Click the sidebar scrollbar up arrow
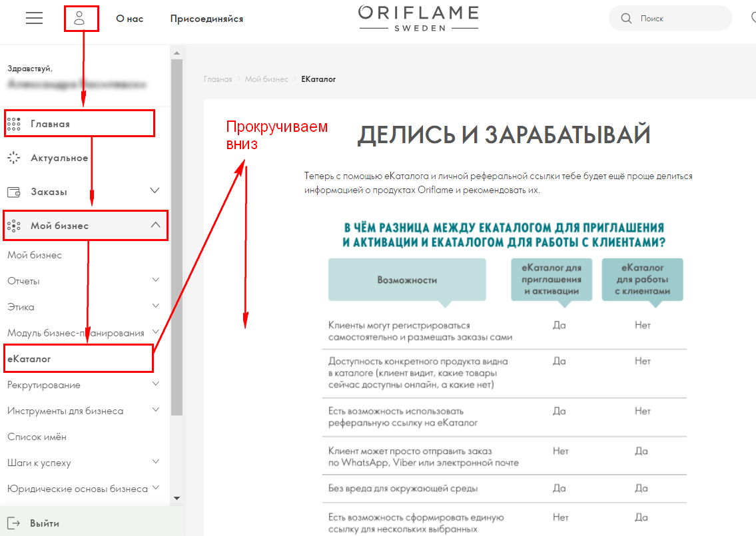 click(177, 53)
